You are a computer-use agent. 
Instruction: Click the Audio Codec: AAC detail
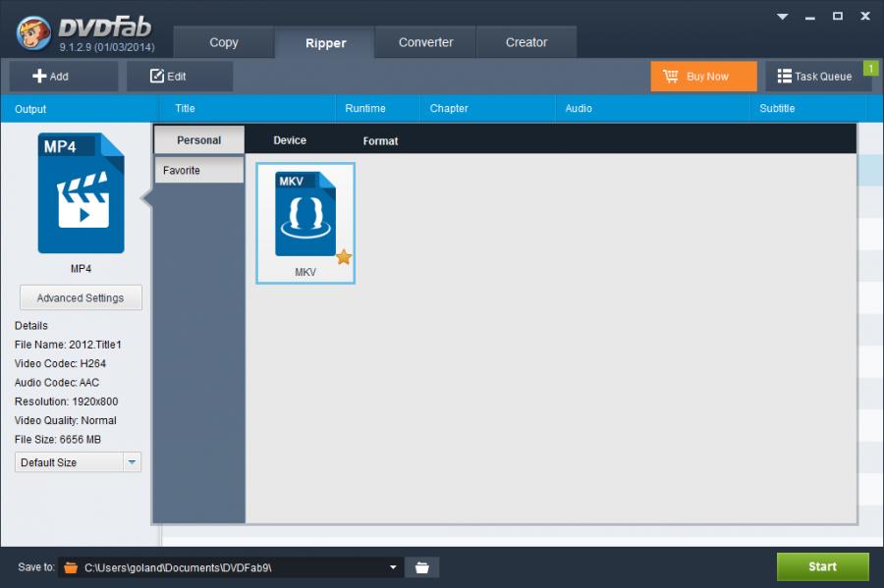[57, 383]
